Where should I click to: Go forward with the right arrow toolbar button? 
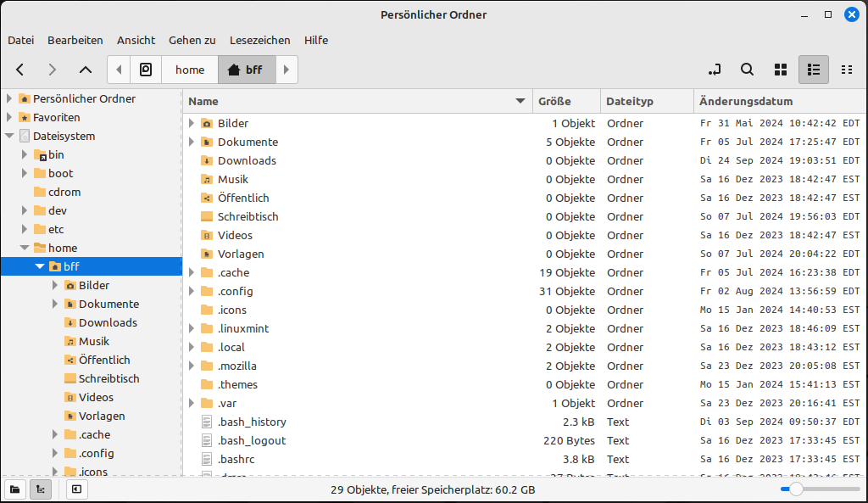[x=52, y=70]
